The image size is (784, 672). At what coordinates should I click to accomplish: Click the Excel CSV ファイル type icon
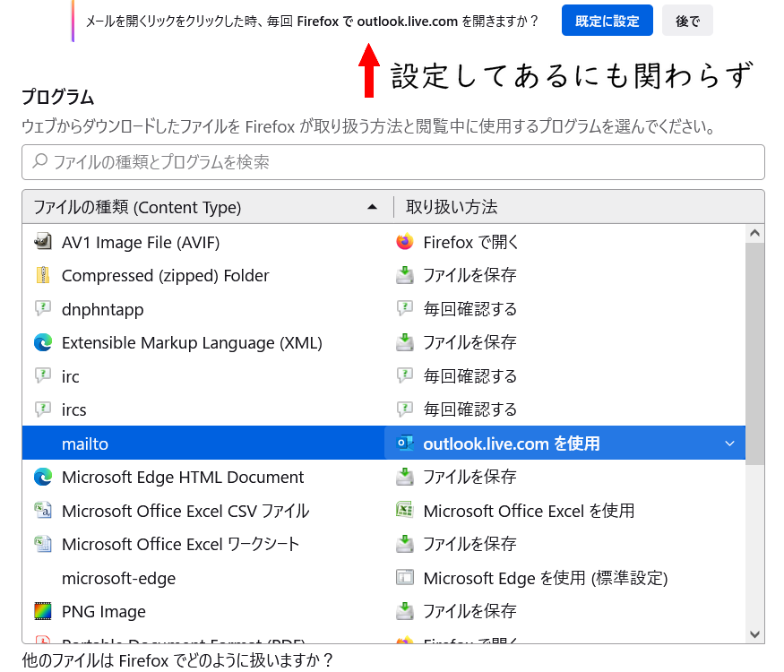[x=43, y=511]
